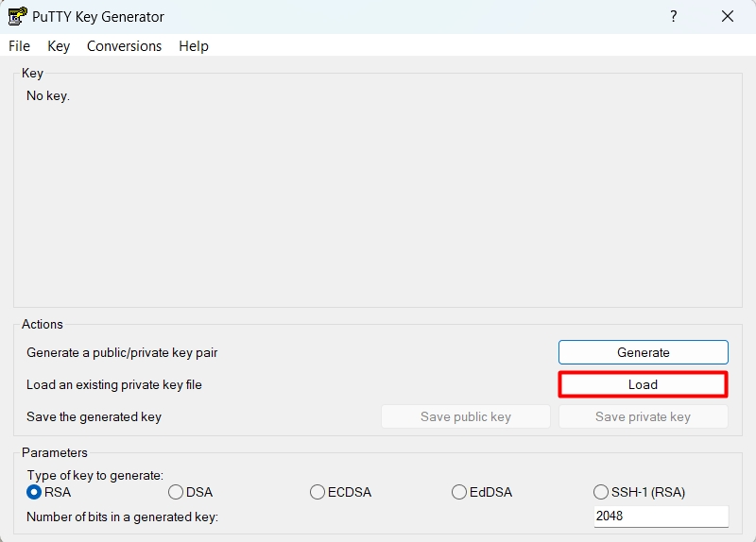Click the PuTTY Key Generator title bar icon
756x542 pixels.
pyautogui.click(x=17, y=17)
